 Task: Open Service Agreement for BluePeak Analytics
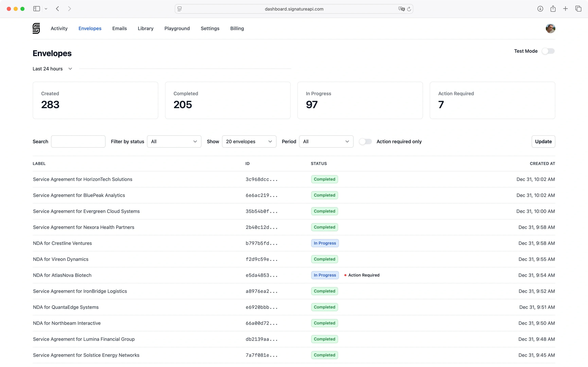click(x=79, y=195)
